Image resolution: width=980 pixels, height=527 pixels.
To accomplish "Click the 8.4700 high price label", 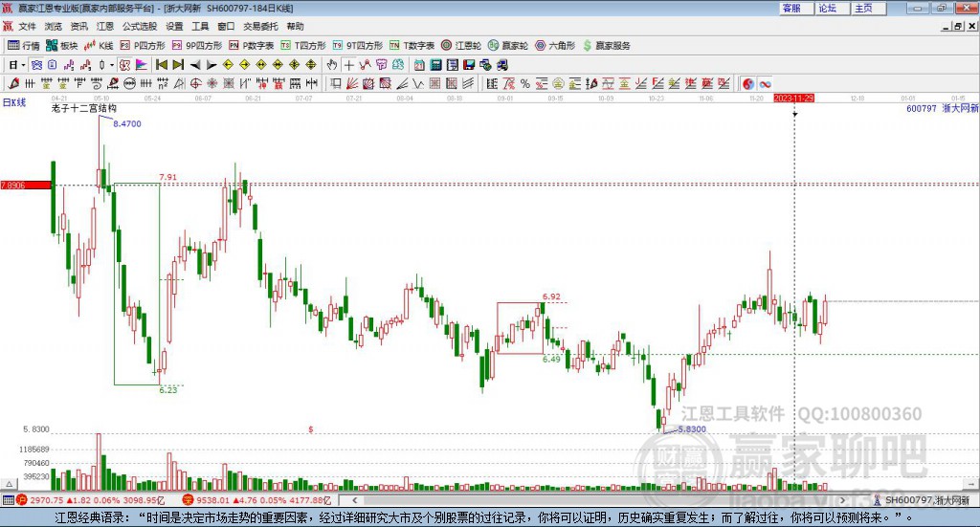I will tap(127, 123).
